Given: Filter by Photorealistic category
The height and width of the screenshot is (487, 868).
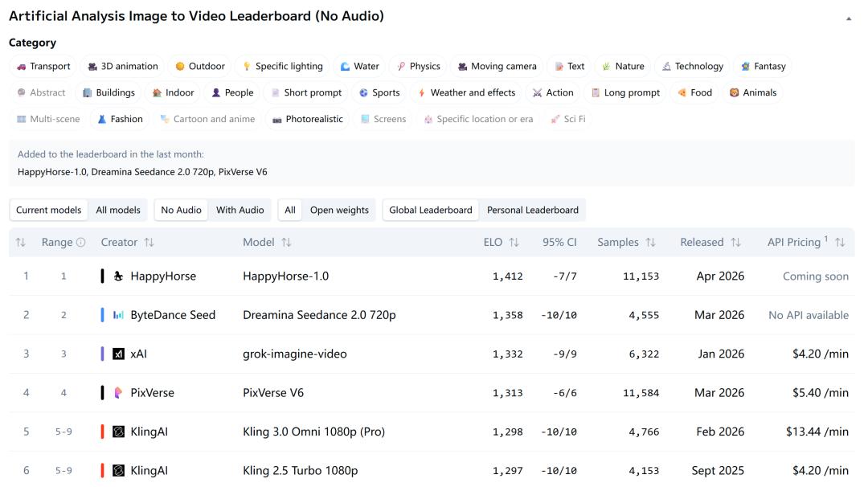Looking at the screenshot, I should click(307, 119).
